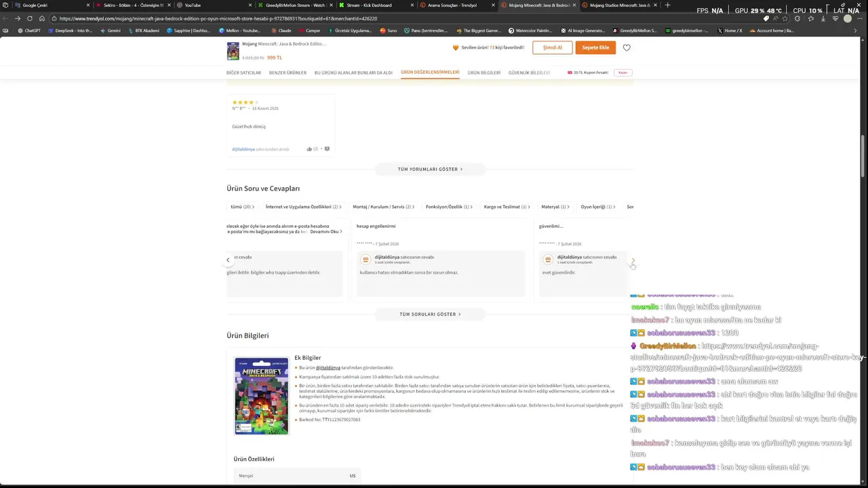Go to browser home page icon
The height and width of the screenshot is (488, 868).
[42, 18]
